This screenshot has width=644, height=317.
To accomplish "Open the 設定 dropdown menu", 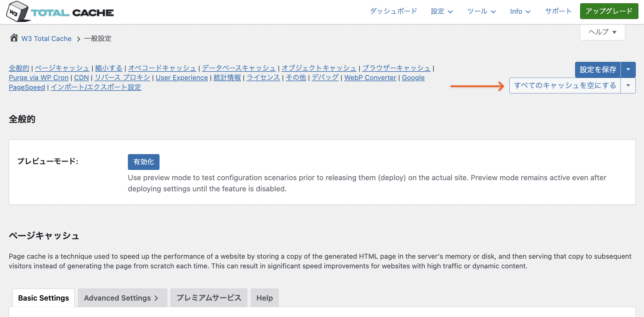I will pos(442,11).
